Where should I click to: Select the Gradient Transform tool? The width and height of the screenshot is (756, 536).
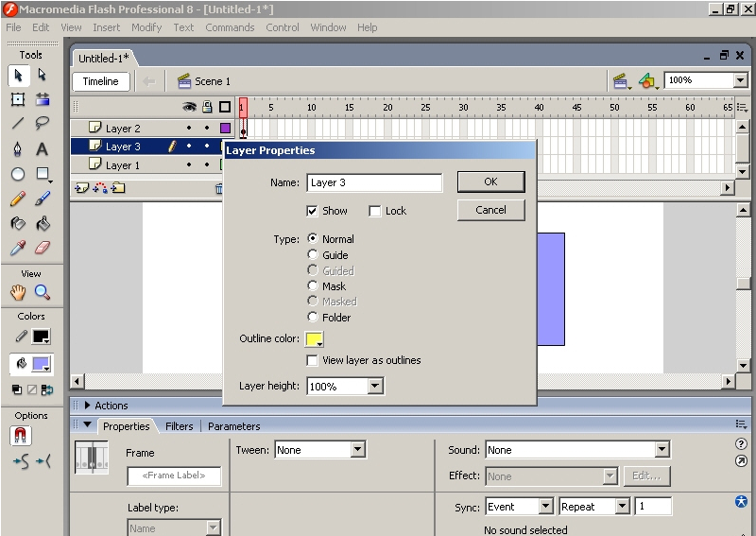click(43, 99)
